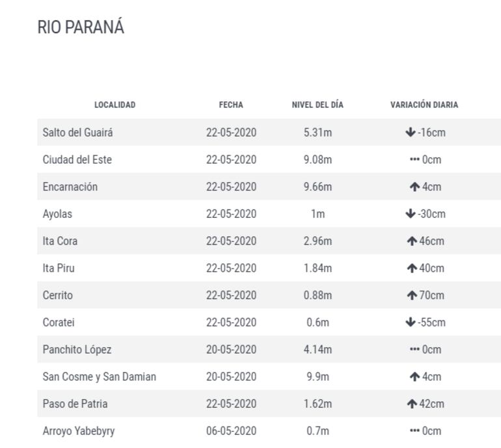The image size is (501, 448).
Task: Select the Panchito López locality name
Action: (77, 350)
